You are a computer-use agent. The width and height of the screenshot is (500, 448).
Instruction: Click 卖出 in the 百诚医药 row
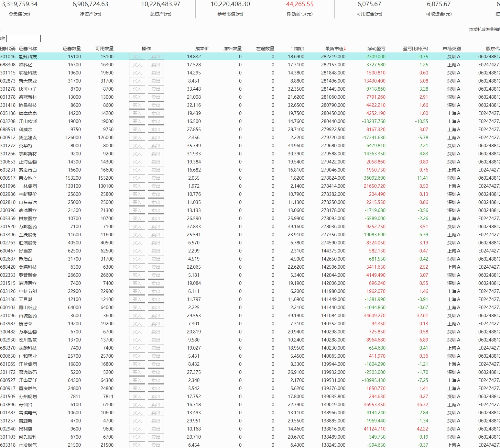click(x=156, y=316)
